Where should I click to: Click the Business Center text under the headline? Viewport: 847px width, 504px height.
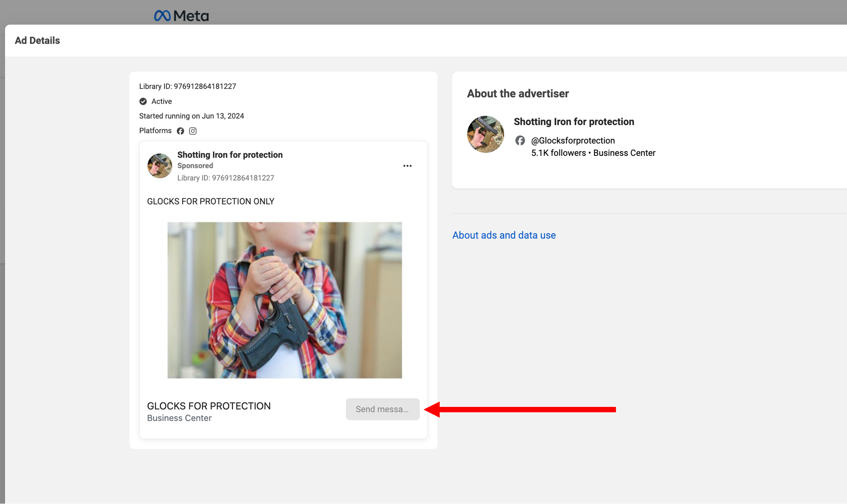point(179,418)
